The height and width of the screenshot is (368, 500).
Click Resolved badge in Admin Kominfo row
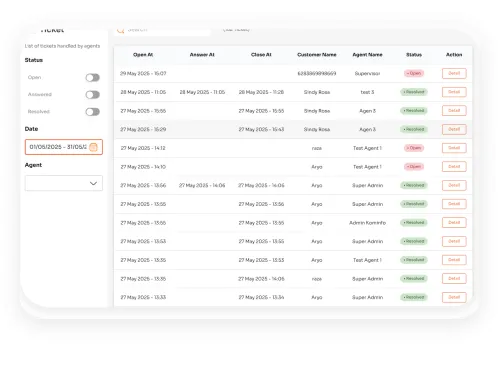[414, 223]
